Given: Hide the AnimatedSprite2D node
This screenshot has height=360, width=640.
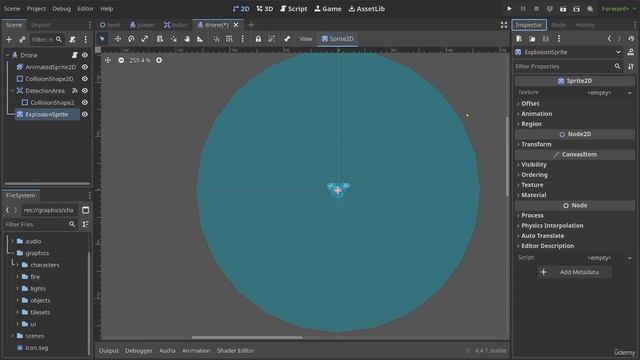Looking at the screenshot, I should [x=85, y=67].
